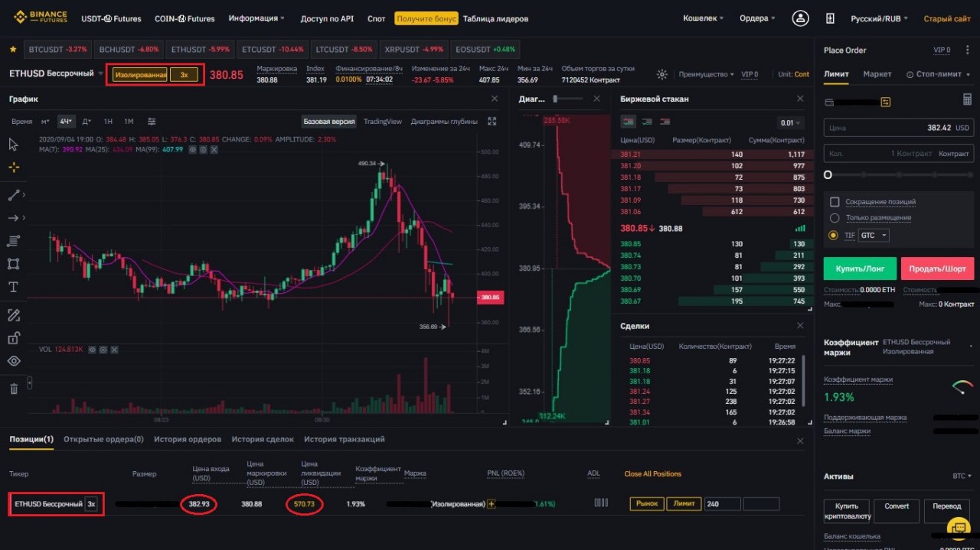Click the add margin plus icon
The image size is (980, 550).
492,504
